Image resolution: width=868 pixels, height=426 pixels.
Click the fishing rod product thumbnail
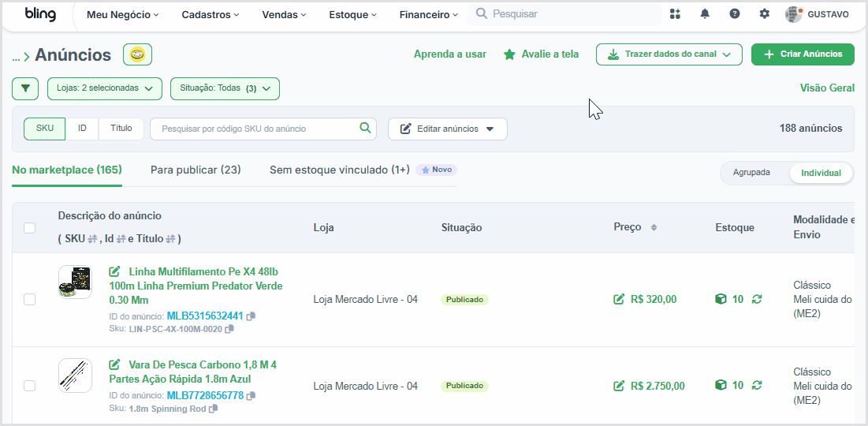click(x=75, y=375)
